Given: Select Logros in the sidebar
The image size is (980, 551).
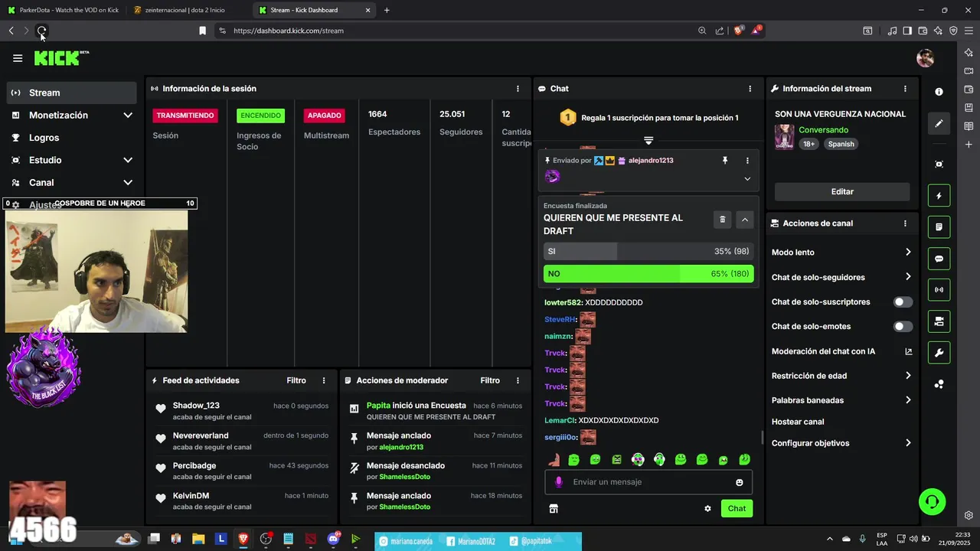Looking at the screenshot, I should 72,138.
